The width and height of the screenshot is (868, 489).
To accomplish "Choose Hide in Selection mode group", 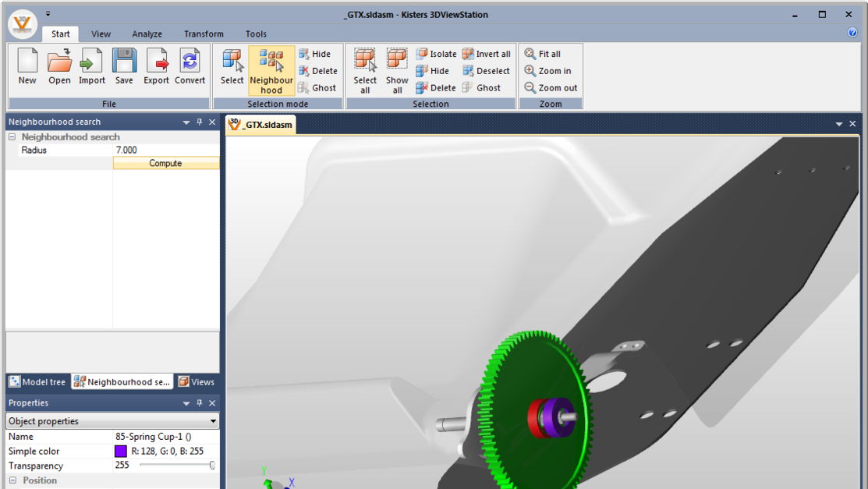I will [314, 54].
